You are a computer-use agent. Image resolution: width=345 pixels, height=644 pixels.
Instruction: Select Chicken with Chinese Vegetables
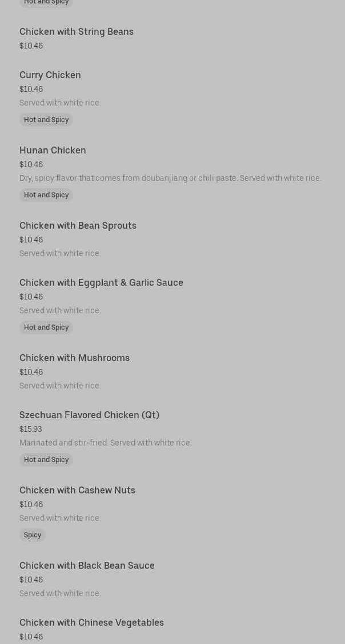91,623
